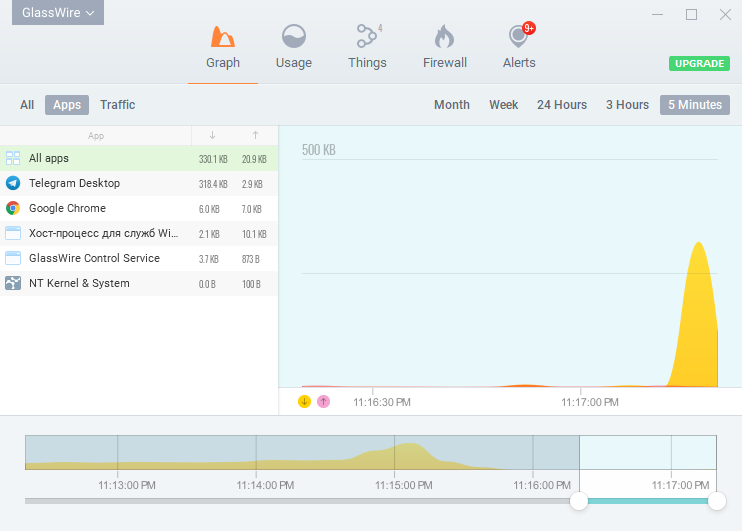Click the green UPGRADE button

[699, 63]
